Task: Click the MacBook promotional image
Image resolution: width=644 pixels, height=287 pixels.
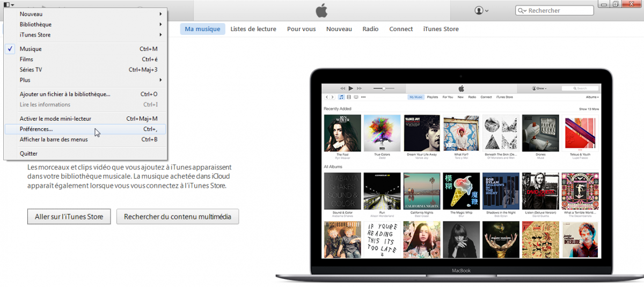Action: point(459,174)
